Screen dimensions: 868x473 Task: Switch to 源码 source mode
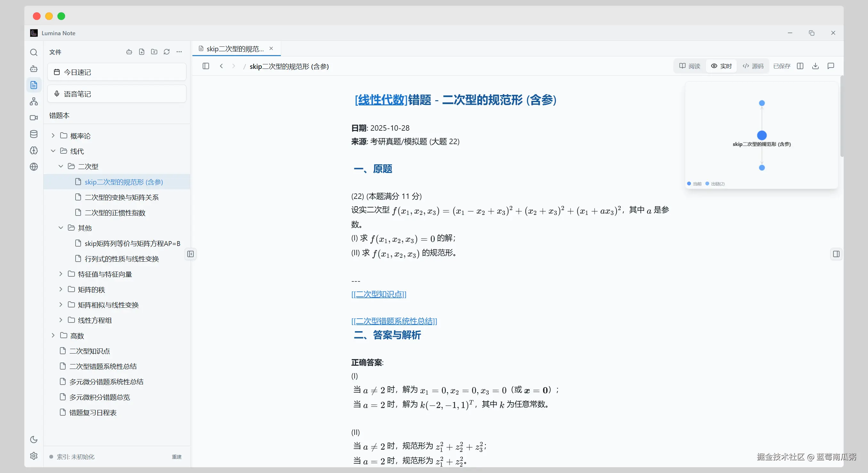tap(753, 66)
